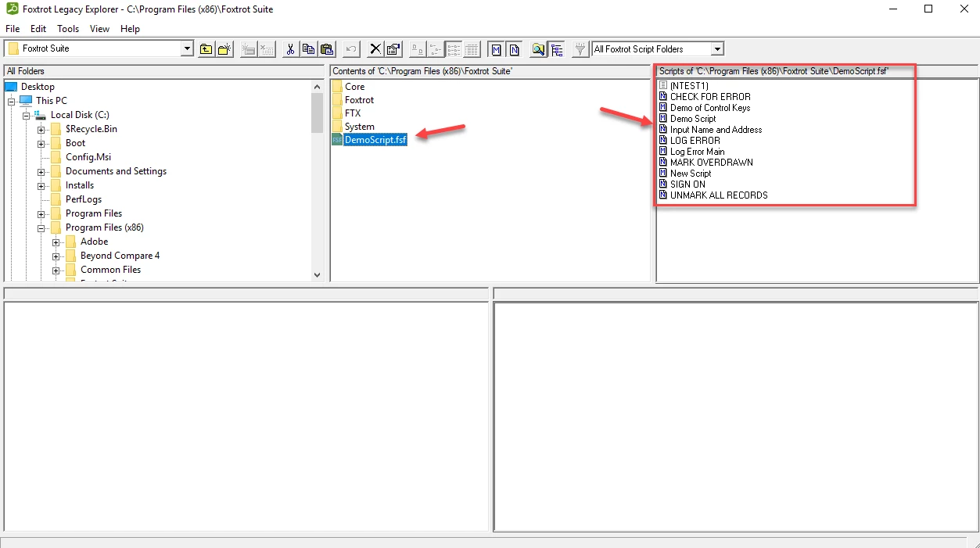
Task: Switch to details view
Action: 472,48
